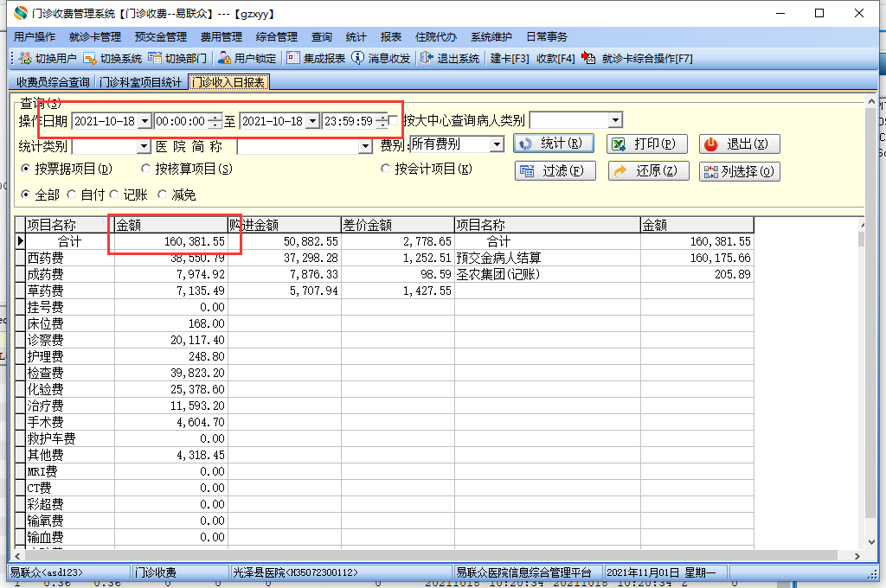Click the 退出系统 toolbar icon
Screen dimensions: 886x588
point(427,58)
